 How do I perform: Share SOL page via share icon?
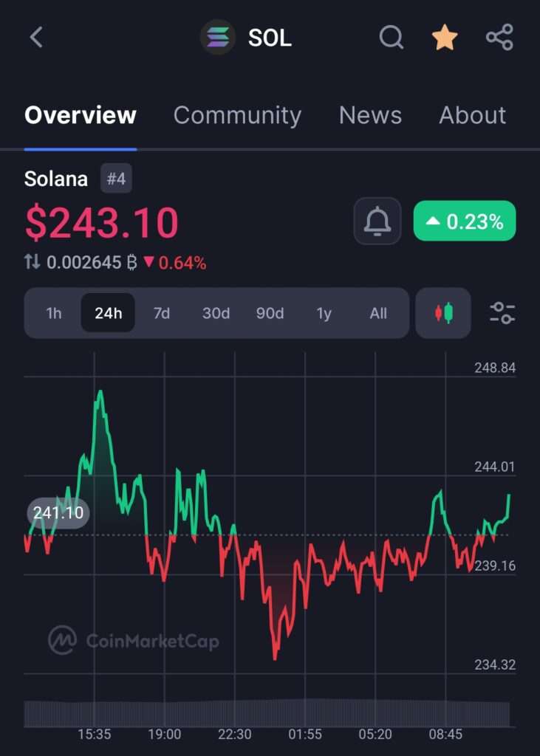tap(499, 37)
